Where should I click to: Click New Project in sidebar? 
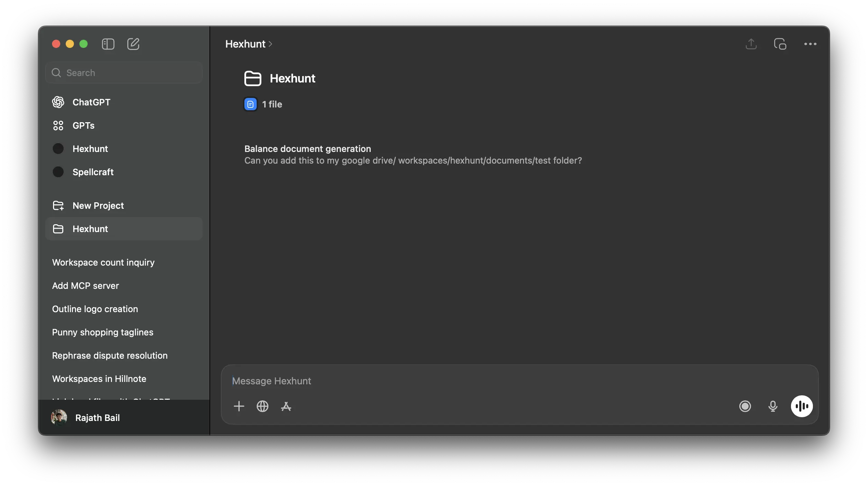click(x=98, y=206)
